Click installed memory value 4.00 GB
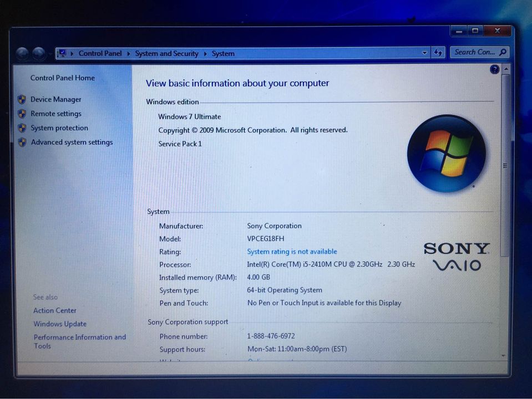532x399 pixels. [259, 277]
